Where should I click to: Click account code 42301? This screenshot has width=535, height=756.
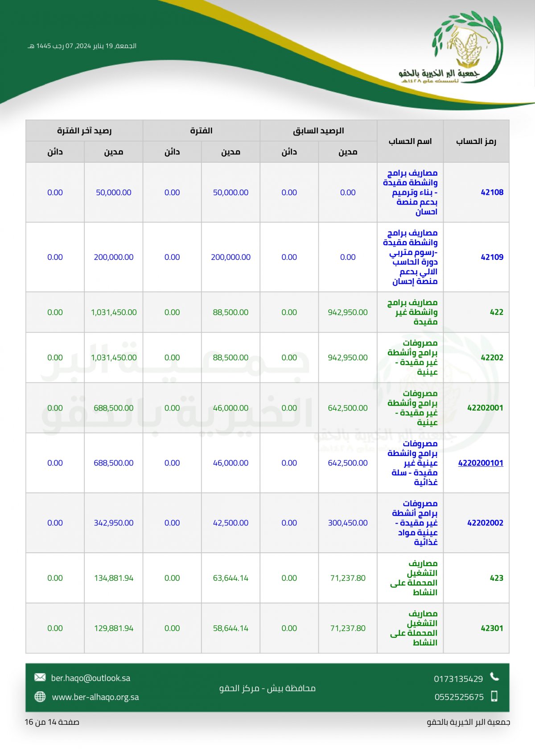pyautogui.click(x=492, y=628)
